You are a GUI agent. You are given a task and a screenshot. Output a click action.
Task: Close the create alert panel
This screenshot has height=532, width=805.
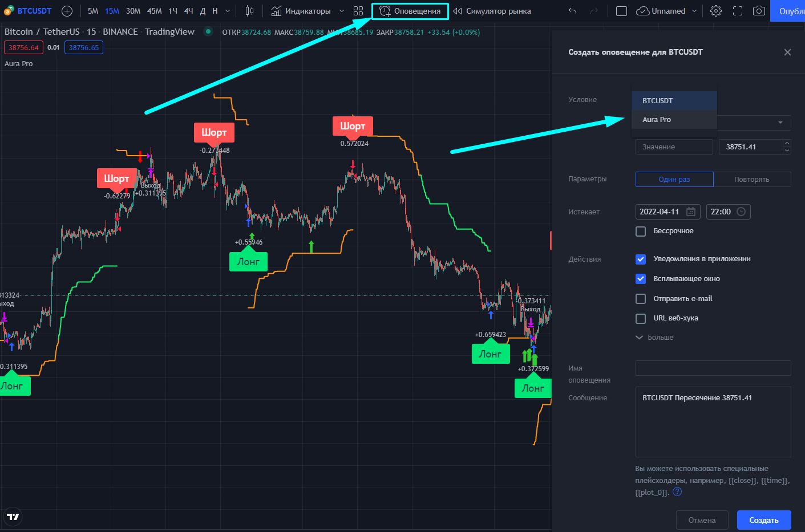787,52
